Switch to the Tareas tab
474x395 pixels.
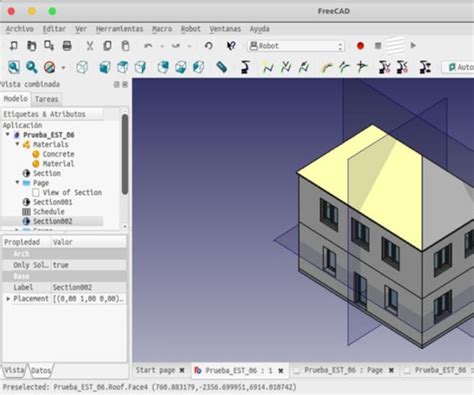pyautogui.click(x=47, y=99)
